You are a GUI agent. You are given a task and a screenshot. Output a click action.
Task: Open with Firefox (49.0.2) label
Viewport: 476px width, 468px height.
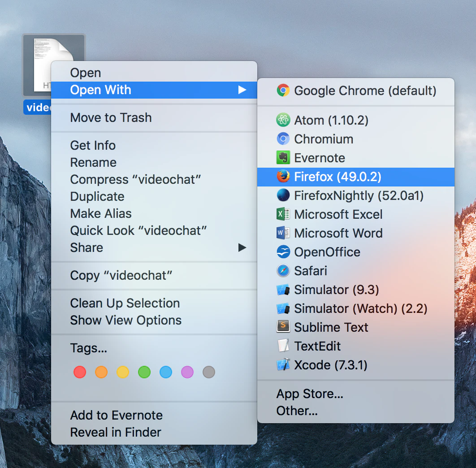point(338,177)
